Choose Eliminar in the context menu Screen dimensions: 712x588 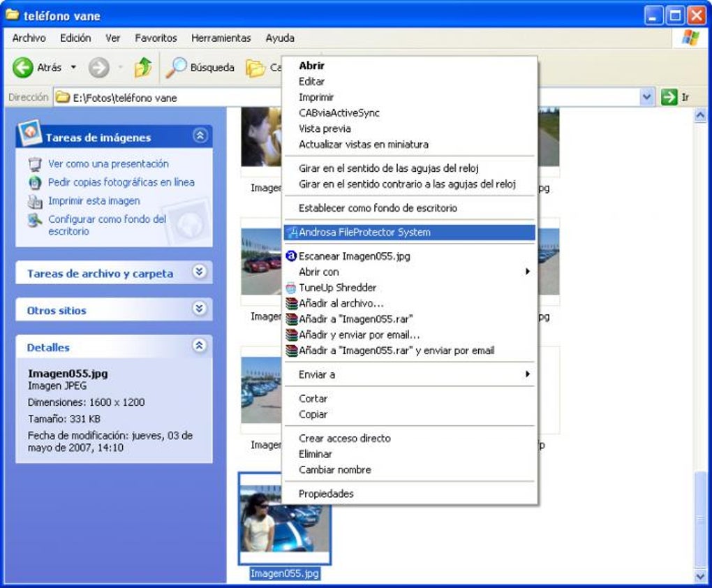(x=409, y=454)
